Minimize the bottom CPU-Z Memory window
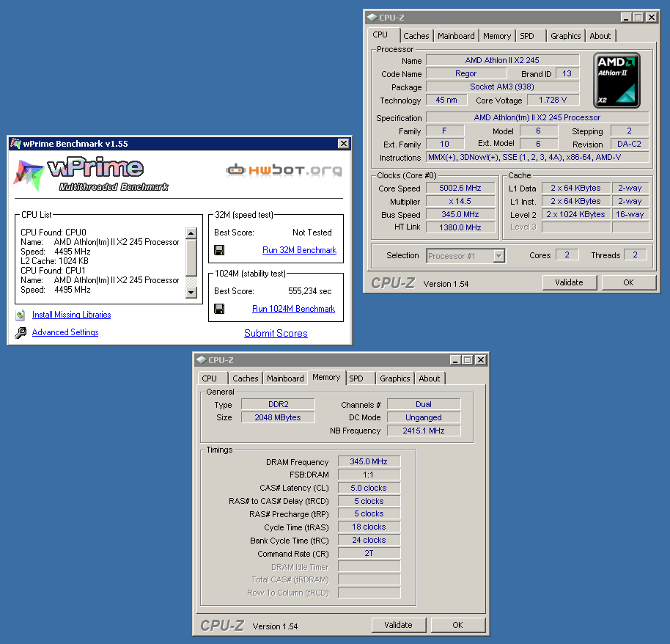This screenshot has height=644, width=670. click(x=455, y=360)
